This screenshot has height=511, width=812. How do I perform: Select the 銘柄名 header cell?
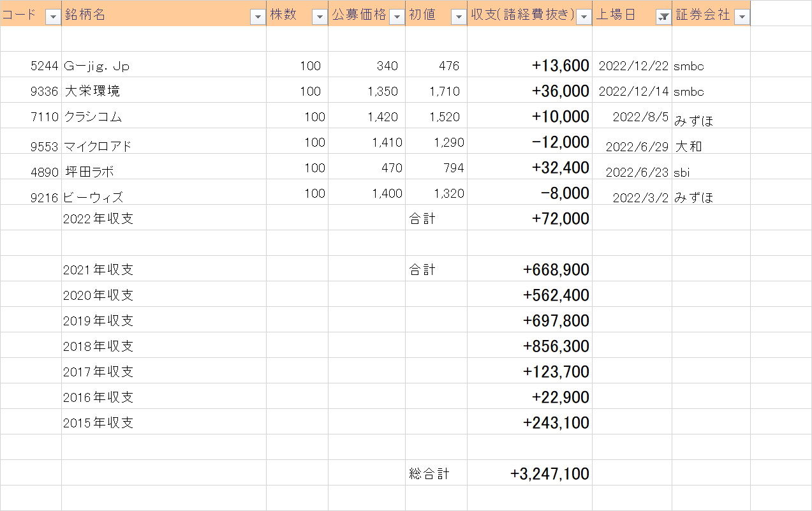click(164, 13)
